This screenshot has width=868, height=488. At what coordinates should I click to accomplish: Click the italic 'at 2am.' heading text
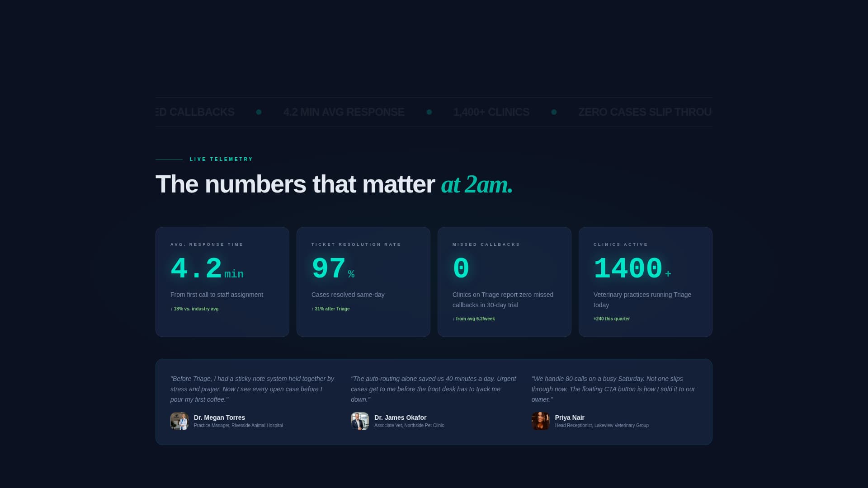(477, 184)
